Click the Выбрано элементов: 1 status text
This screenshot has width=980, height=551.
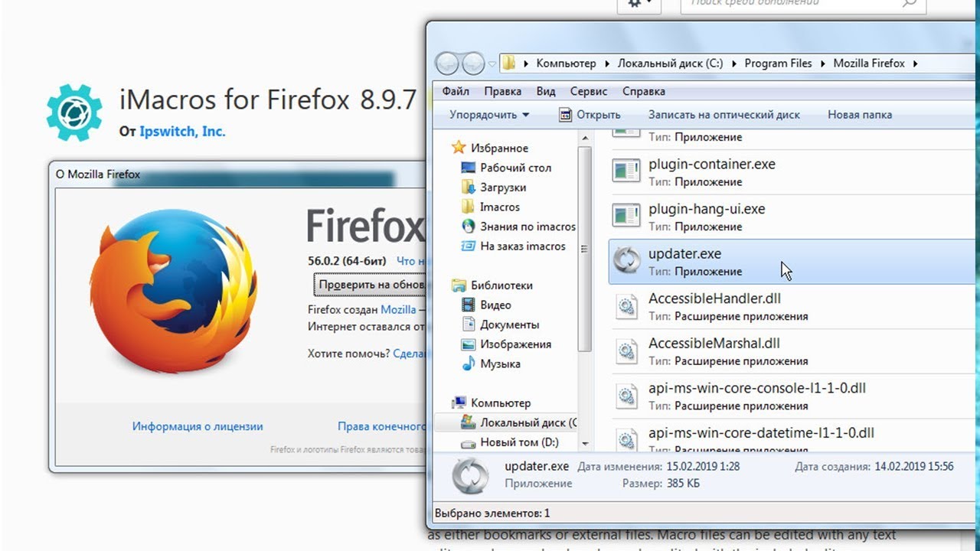(x=492, y=514)
